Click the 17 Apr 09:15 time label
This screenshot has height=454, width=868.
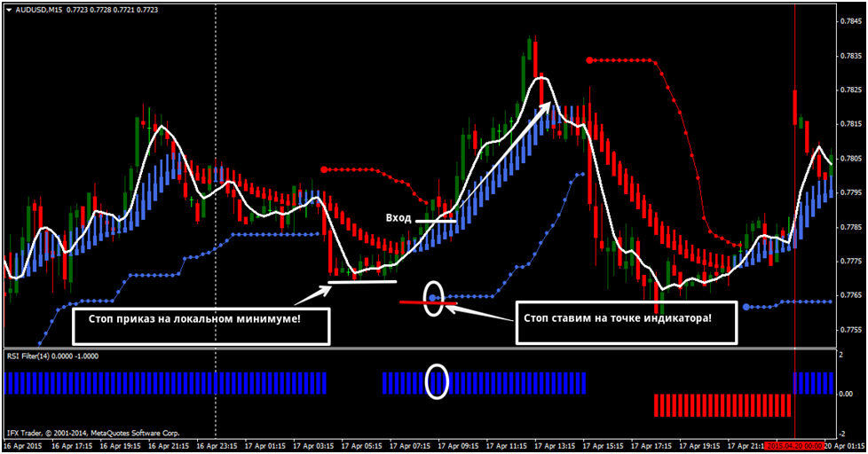(x=459, y=445)
